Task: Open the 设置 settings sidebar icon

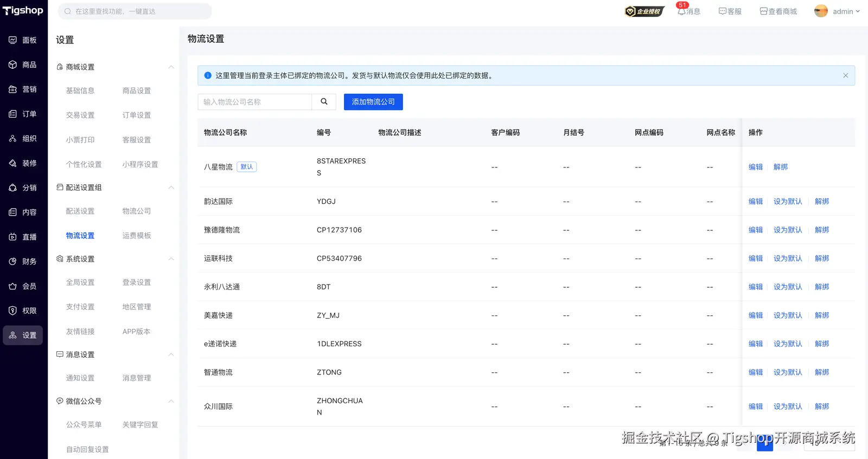Action: point(12,335)
